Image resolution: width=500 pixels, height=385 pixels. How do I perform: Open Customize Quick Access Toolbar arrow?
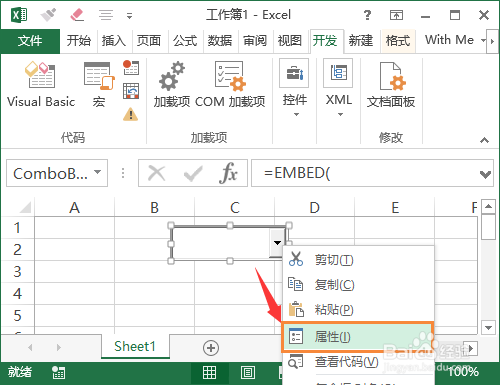pos(129,15)
